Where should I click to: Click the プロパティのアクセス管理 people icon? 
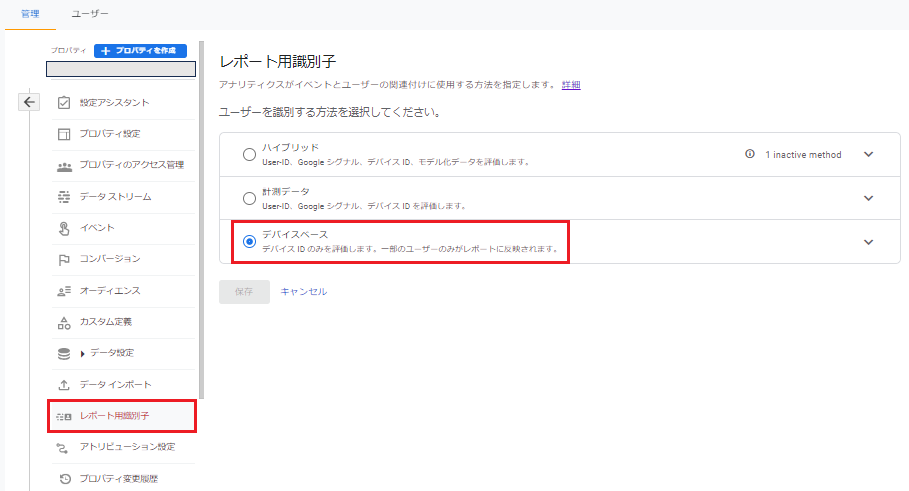(x=64, y=166)
